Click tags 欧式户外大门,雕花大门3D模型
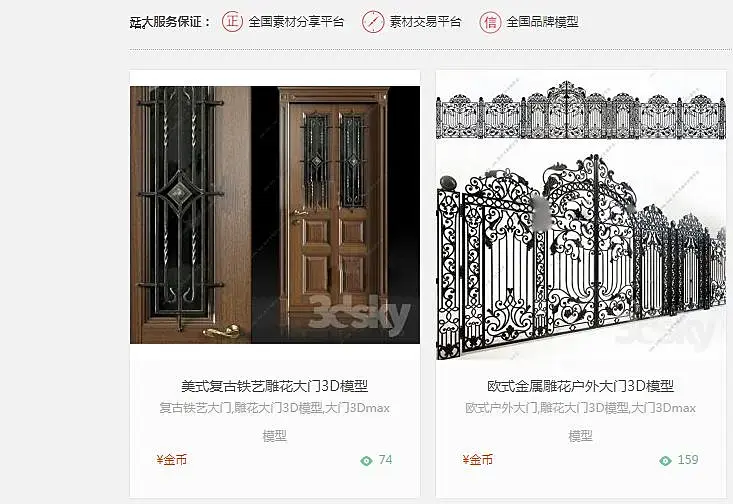This screenshot has height=504, width=733. [547, 408]
